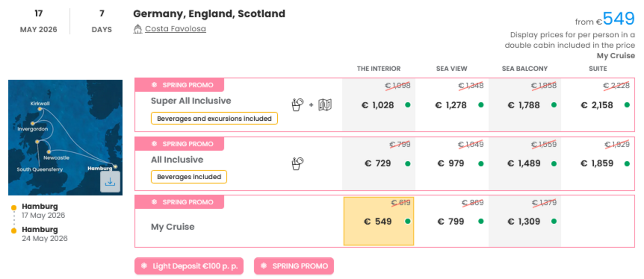Click the Beverages included tag
The width and height of the screenshot is (644, 279).
pos(189,176)
